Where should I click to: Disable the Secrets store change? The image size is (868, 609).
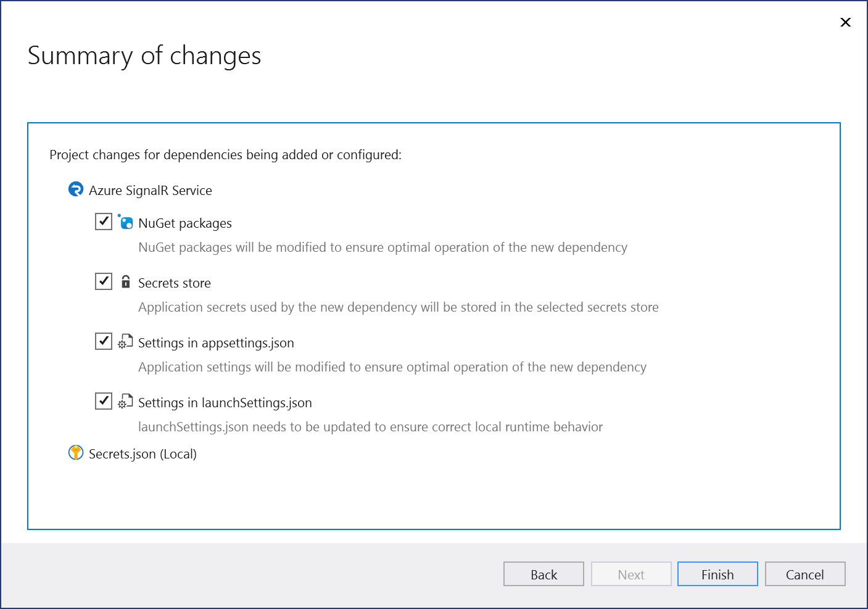[103, 281]
